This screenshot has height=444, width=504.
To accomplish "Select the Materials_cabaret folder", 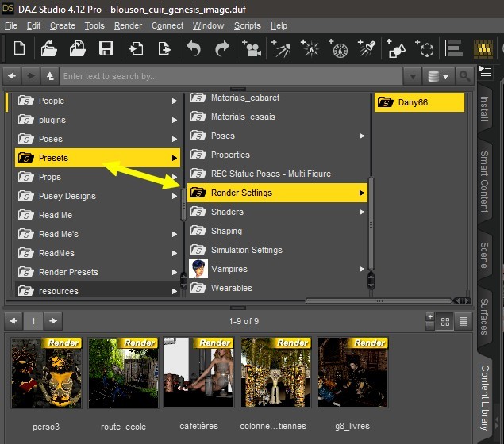I will pyautogui.click(x=277, y=98).
